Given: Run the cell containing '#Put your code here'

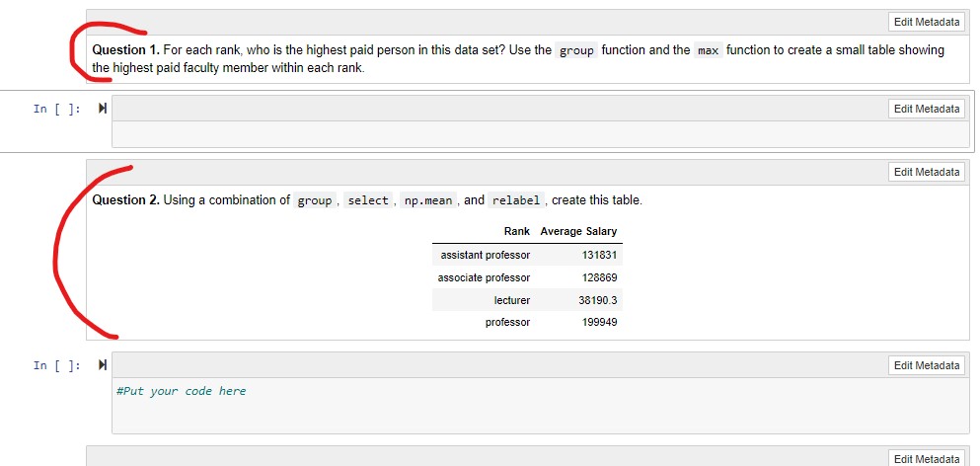Looking at the screenshot, I should [x=103, y=365].
